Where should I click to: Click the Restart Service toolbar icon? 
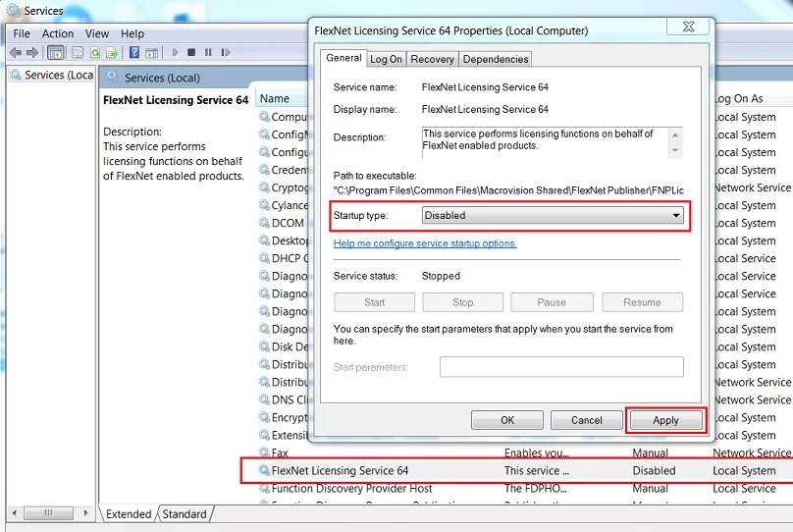[226, 52]
